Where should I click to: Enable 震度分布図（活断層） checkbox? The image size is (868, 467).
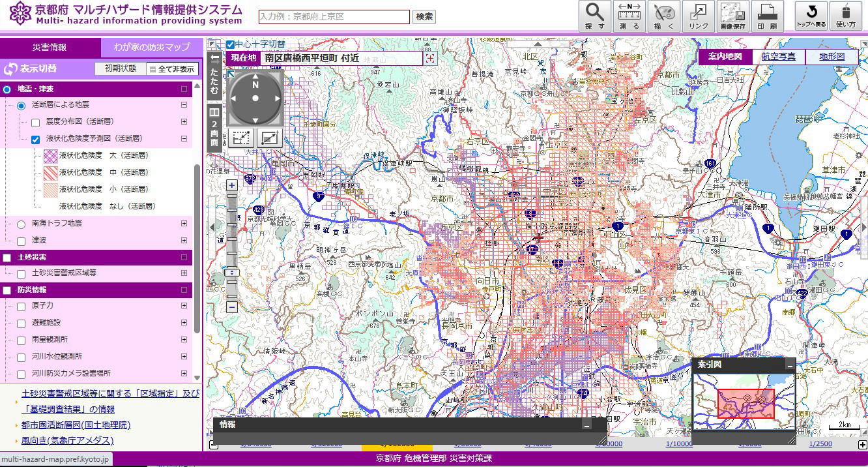click(36, 122)
